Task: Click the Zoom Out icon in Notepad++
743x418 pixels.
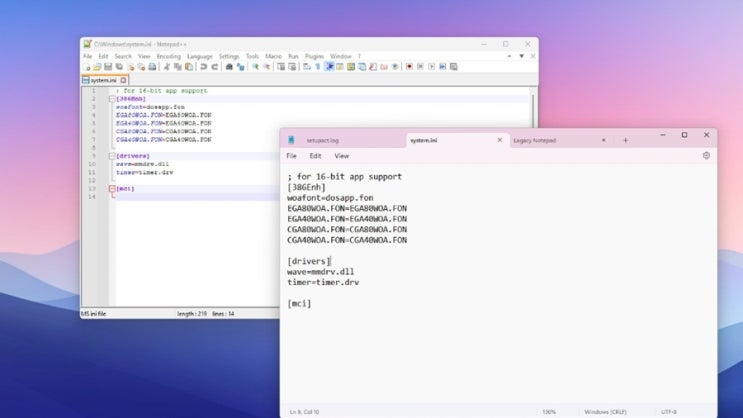Action: coord(266,67)
